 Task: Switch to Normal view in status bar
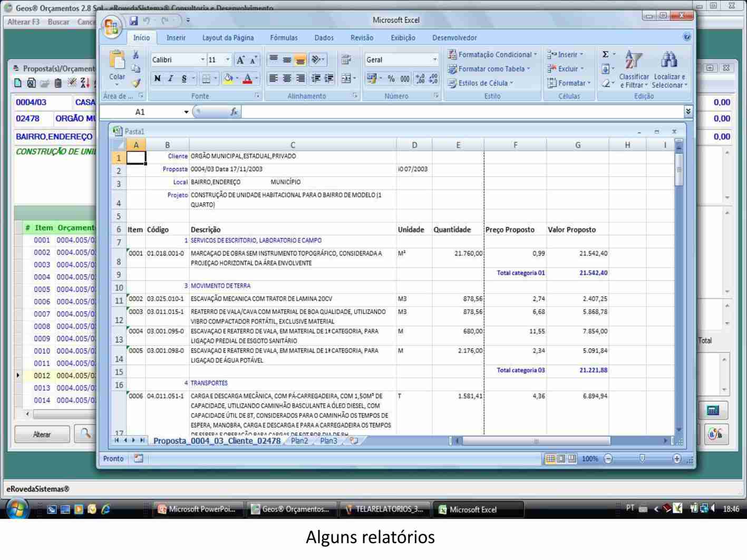point(550,459)
